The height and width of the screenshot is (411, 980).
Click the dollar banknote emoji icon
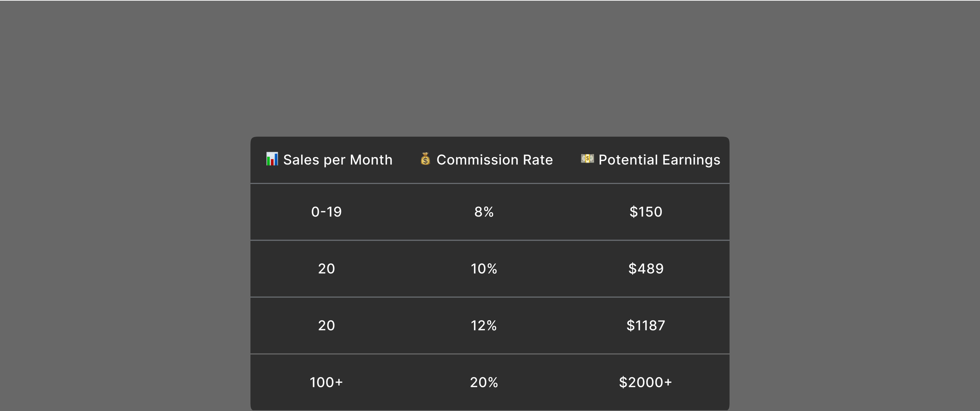pos(587,158)
